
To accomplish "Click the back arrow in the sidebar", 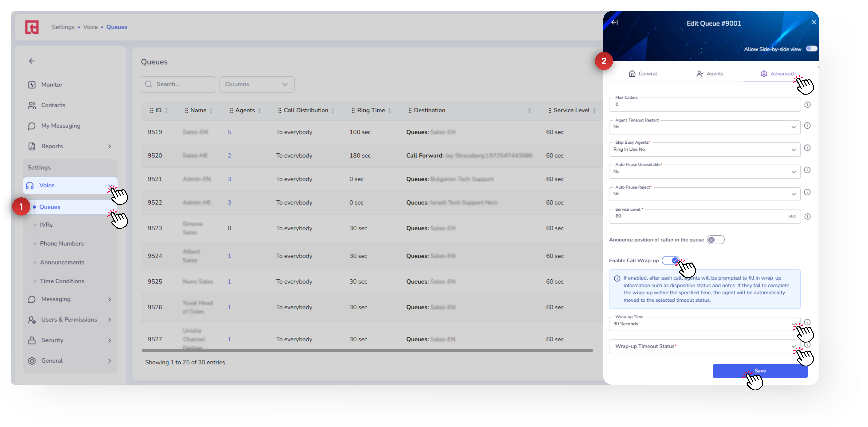I will coord(32,61).
